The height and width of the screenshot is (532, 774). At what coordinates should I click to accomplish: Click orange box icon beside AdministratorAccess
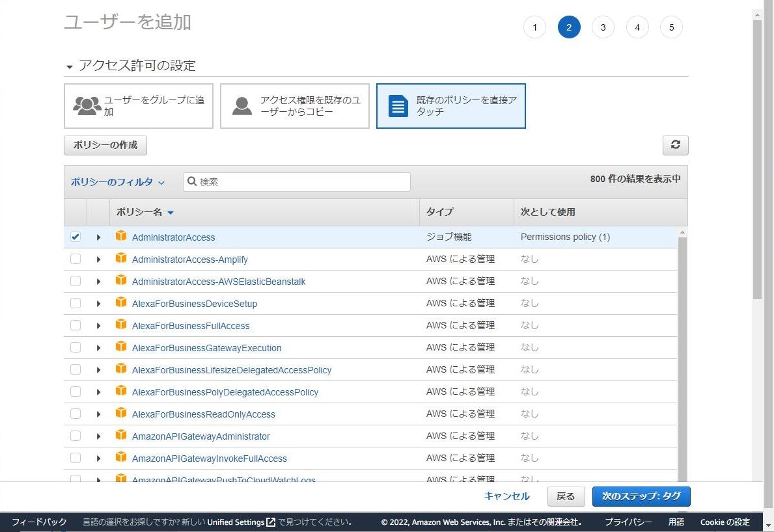tap(121, 236)
